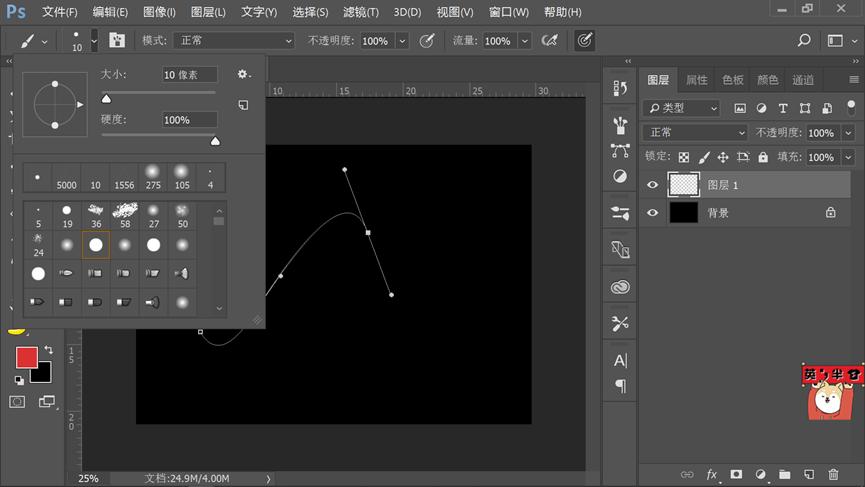The image size is (865, 487).
Task: Add a layer style fx icon
Action: point(712,474)
